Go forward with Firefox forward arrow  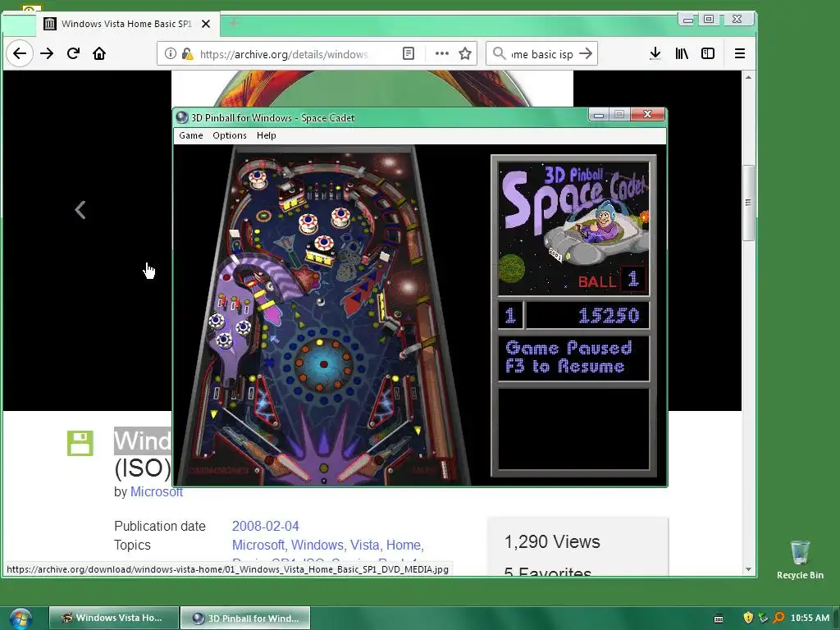[47, 53]
